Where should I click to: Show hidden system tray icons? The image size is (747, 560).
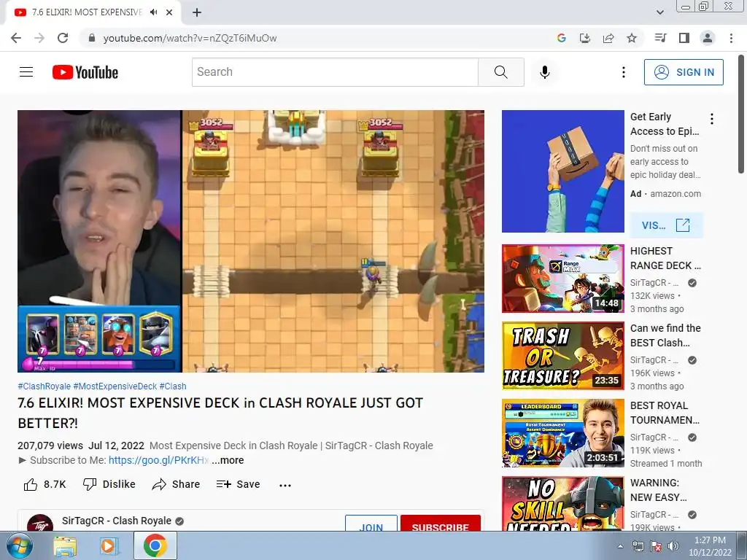(620, 547)
